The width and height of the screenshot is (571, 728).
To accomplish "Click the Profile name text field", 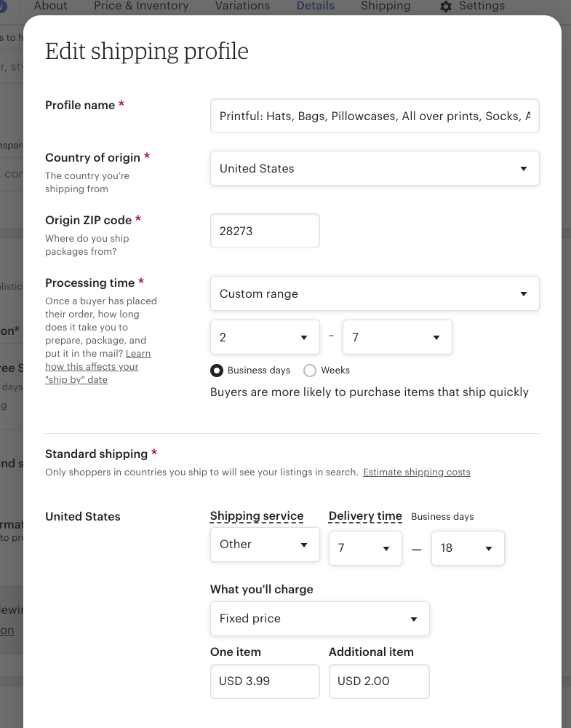I will (375, 116).
